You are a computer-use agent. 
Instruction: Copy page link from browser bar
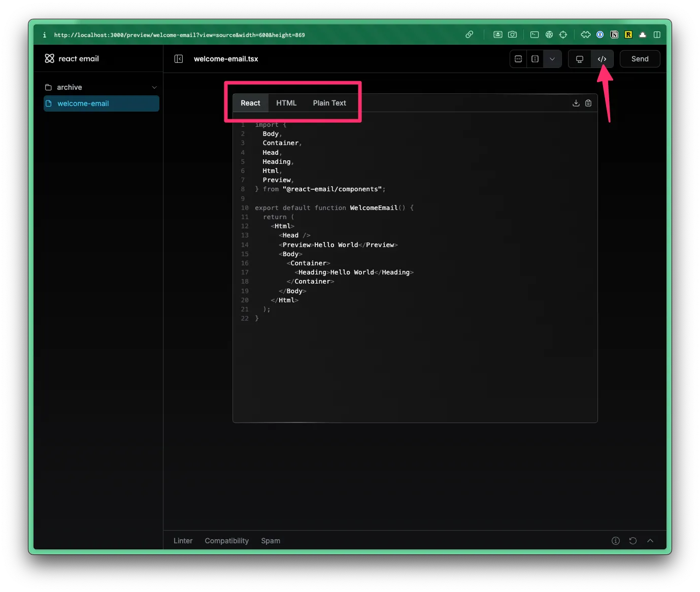(469, 34)
